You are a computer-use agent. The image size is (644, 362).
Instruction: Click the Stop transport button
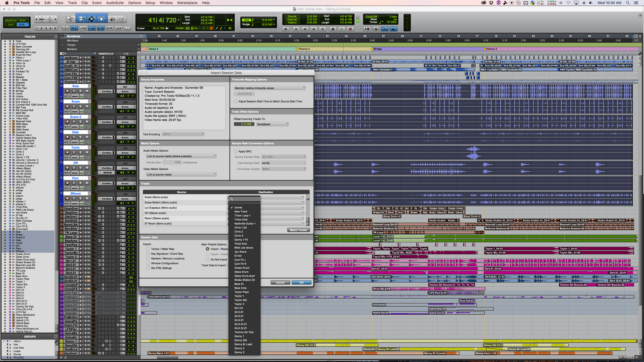point(333,29)
